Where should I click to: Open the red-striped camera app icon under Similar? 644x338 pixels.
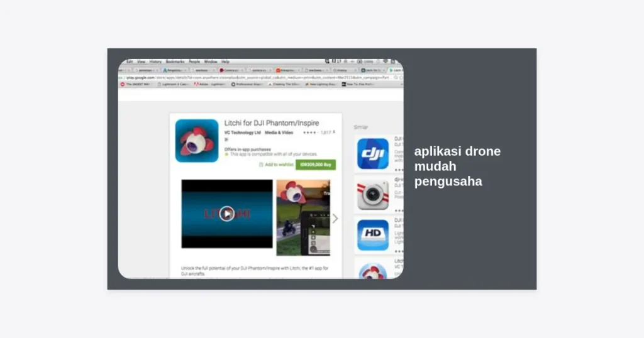pos(372,194)
